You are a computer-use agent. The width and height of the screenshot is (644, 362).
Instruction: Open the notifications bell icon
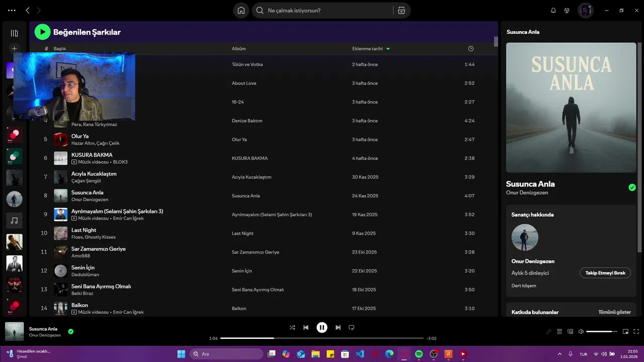(553, 11)
